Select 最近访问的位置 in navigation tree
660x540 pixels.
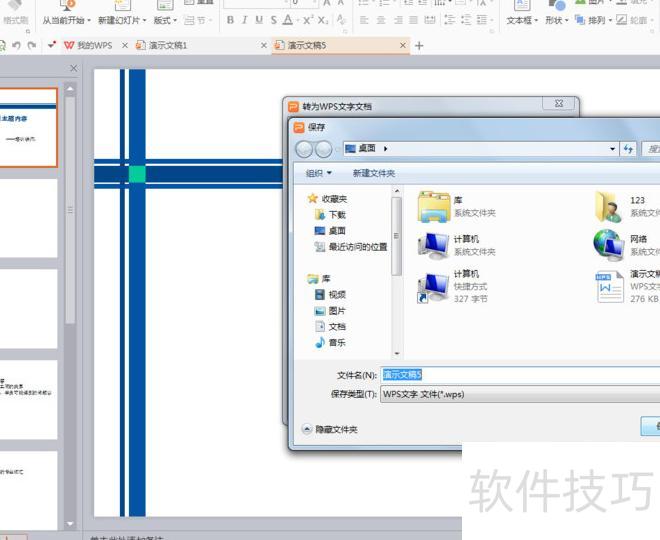351,247
